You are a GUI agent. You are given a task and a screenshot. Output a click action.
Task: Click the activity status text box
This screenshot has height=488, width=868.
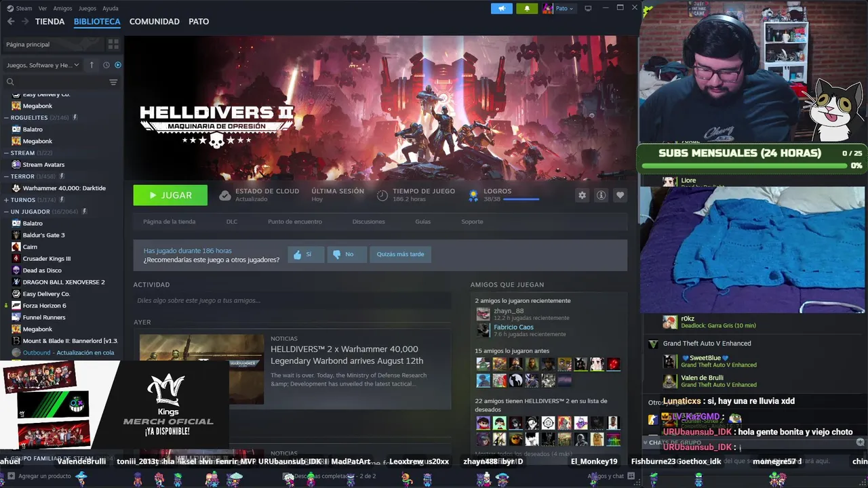(292, 300)
